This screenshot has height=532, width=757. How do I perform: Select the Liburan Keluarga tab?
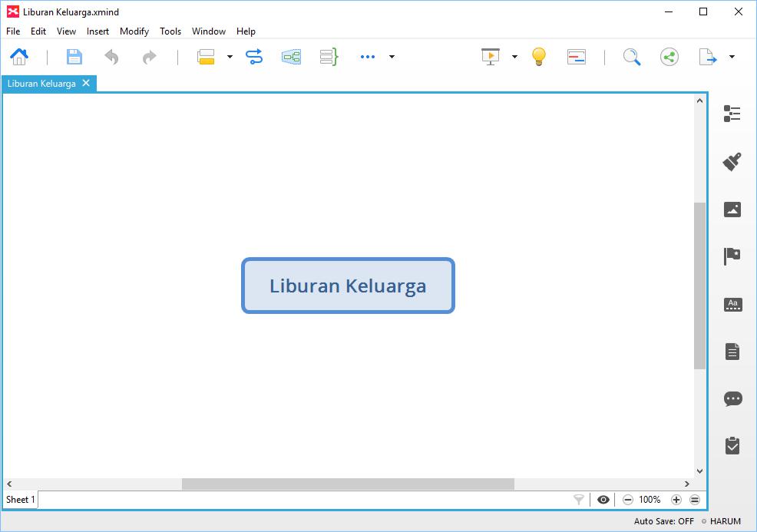(41, 84)
